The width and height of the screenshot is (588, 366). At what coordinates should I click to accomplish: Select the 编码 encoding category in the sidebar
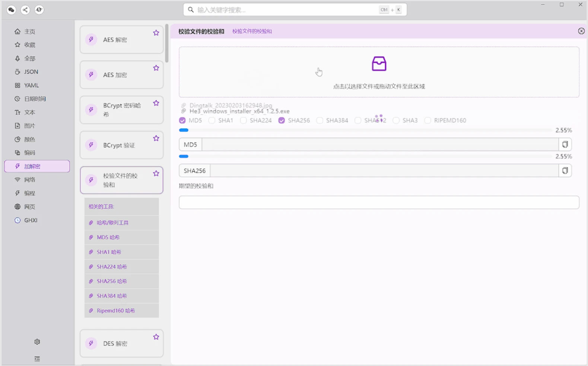click(x=37, y=153)
